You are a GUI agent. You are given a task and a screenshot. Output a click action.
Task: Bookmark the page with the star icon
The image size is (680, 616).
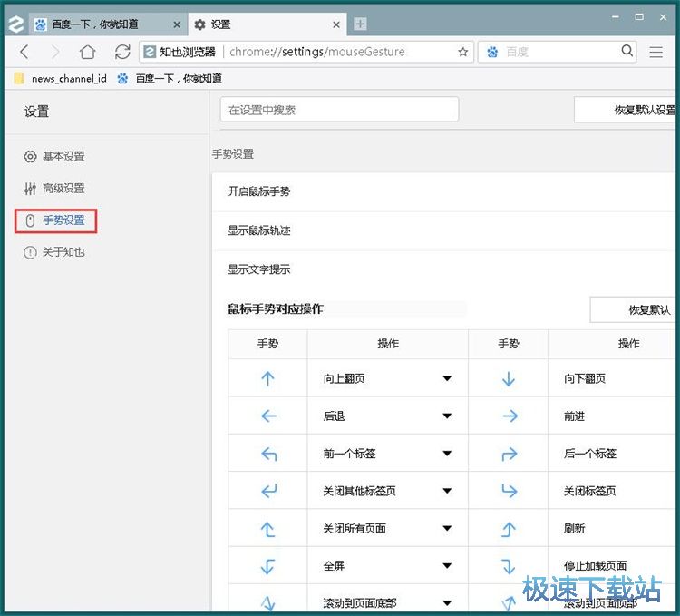pyautogui.click(x=463, y=52)
